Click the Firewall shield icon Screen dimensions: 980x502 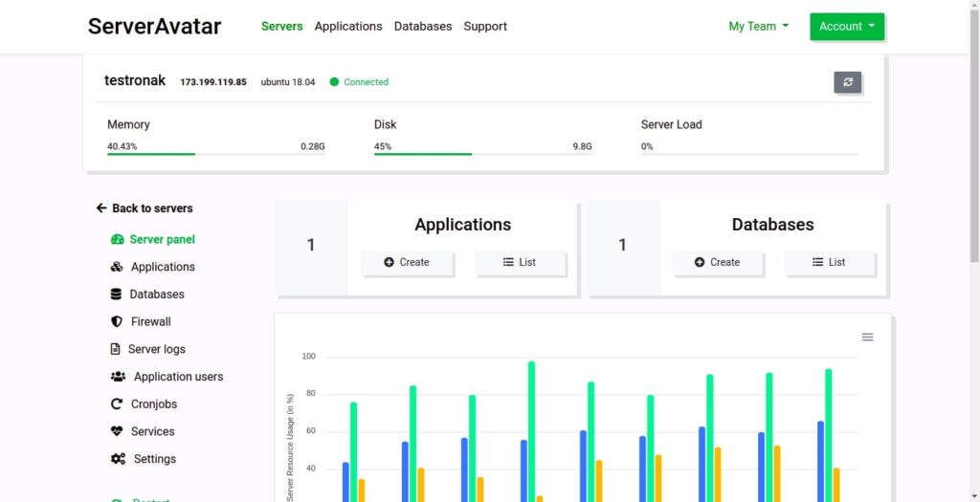116,321
